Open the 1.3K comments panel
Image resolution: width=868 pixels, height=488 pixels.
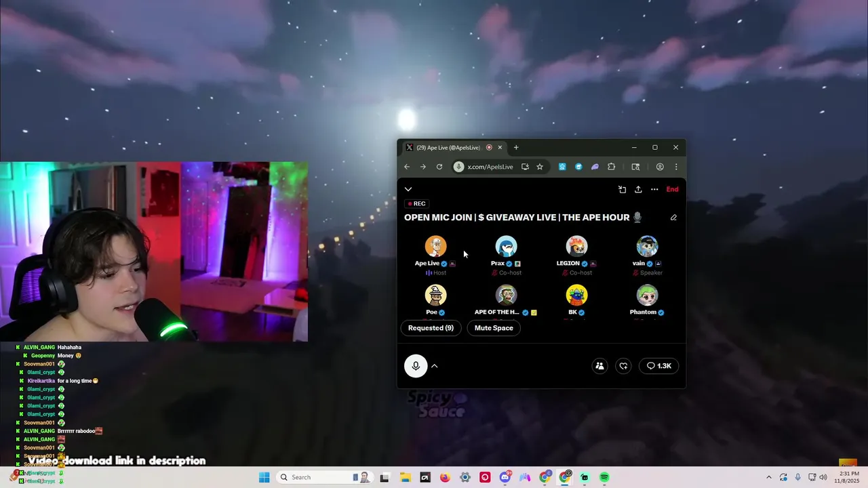coord(659,366)
